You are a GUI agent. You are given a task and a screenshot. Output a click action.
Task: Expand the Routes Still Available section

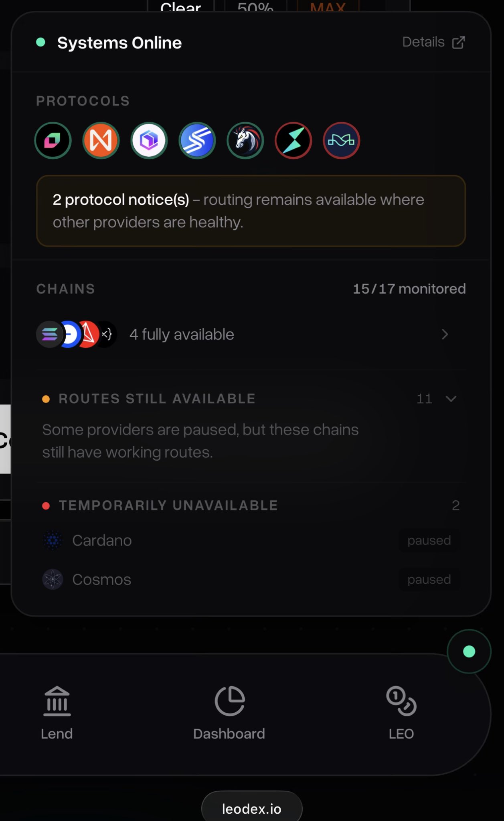point(251,399)
